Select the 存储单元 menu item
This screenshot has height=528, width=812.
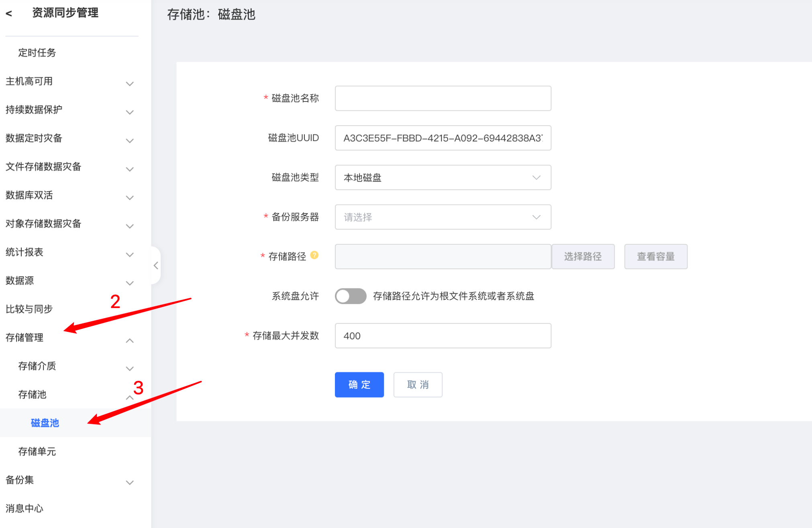[x=37, y=451]
